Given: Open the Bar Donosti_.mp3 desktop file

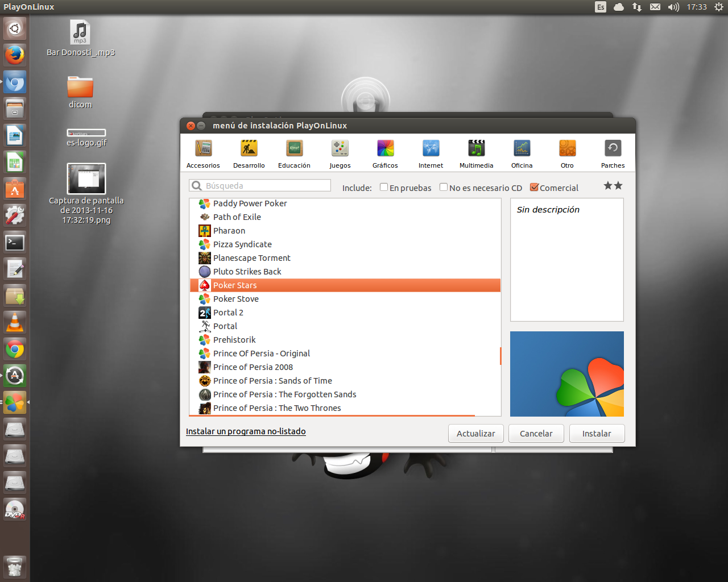Looking at the screenshot, I should pyautogui.click(x=81, y=38).
